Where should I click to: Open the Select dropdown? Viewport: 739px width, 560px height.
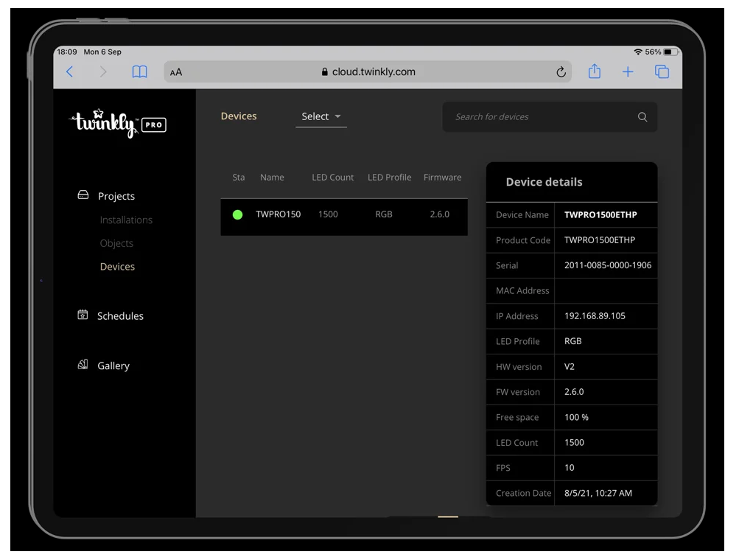(x=321, y=116)
